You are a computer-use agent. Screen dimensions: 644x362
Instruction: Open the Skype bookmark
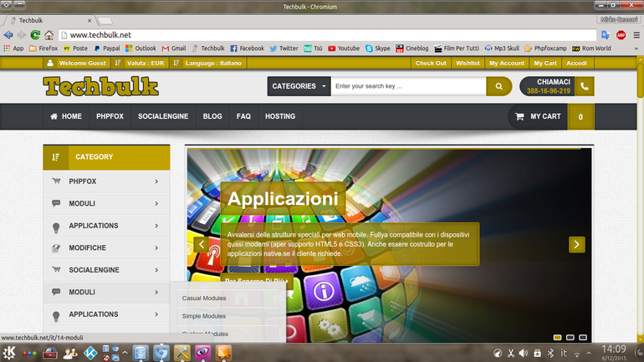coord(378,48)
